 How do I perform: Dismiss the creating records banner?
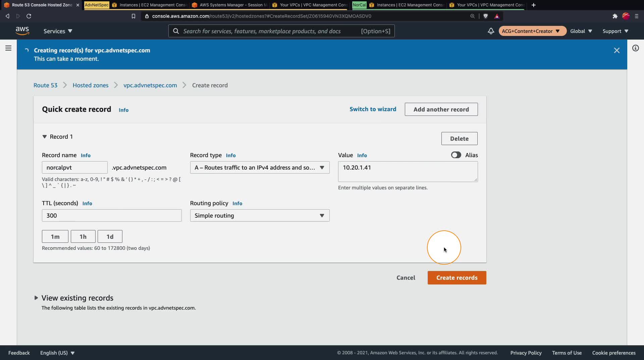[x=616, y=50]
